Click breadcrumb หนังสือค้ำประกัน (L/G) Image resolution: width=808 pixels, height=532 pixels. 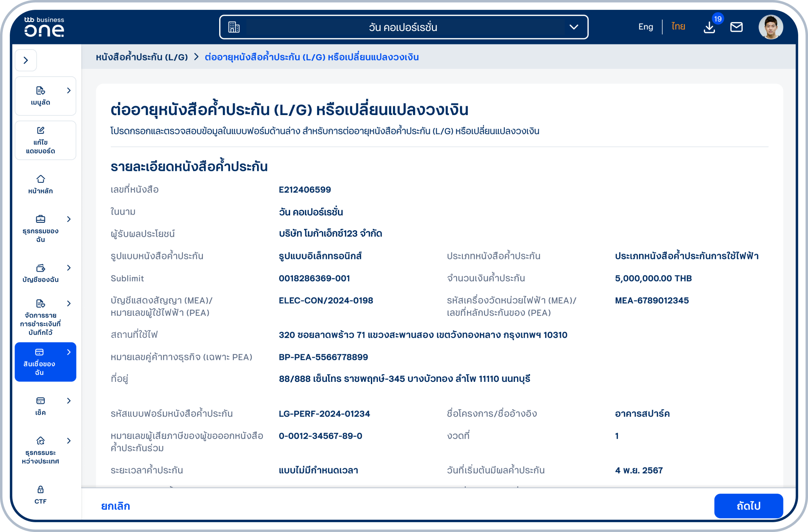click(142, 57)
